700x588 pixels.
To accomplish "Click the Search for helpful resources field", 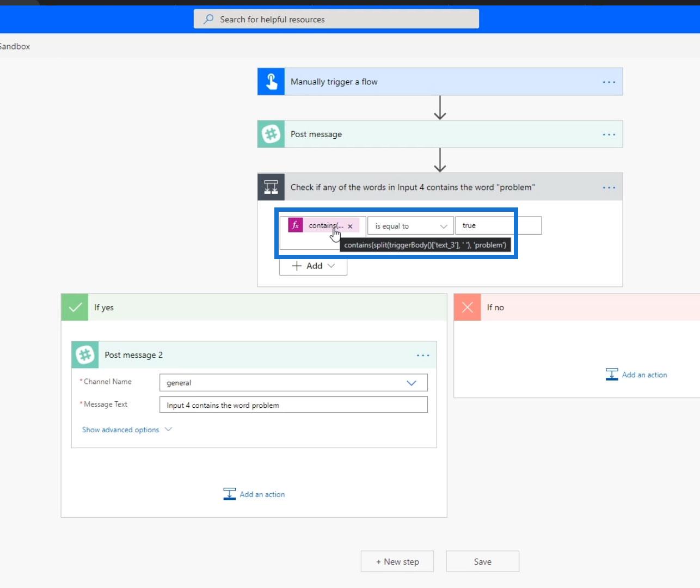I will coord(336,19).
